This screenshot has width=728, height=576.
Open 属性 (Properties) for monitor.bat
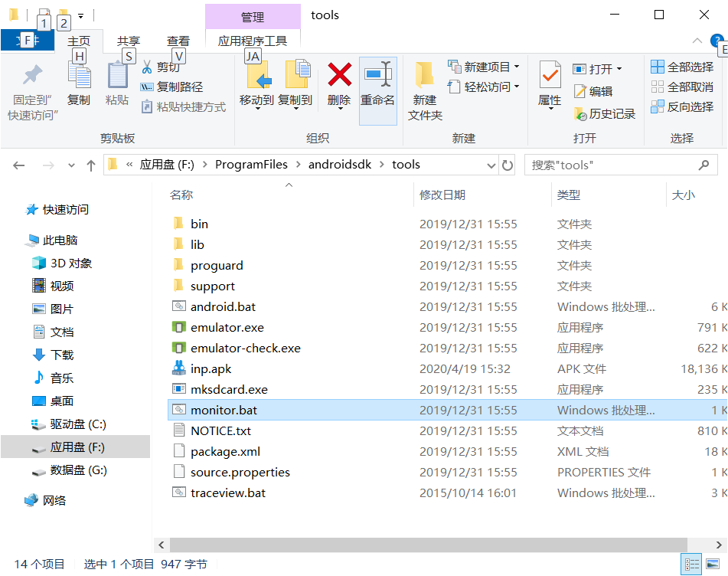tap(549, 87)
